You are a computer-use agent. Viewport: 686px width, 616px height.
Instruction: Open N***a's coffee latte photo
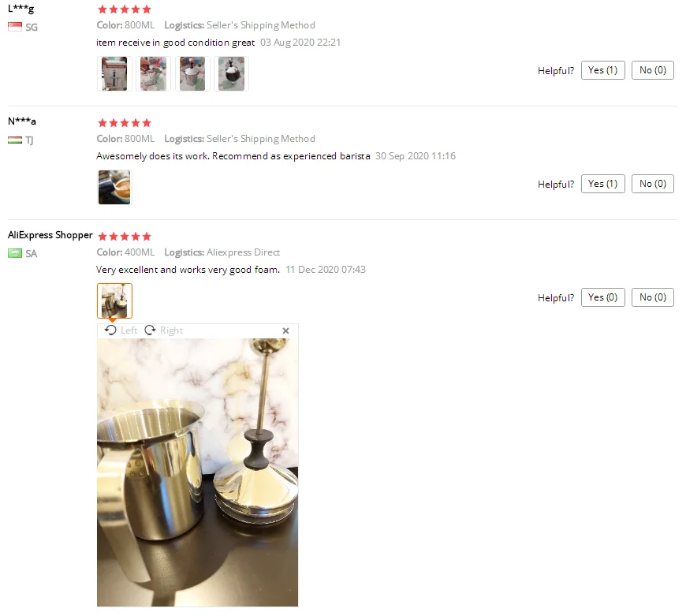(x=114, y=187)
